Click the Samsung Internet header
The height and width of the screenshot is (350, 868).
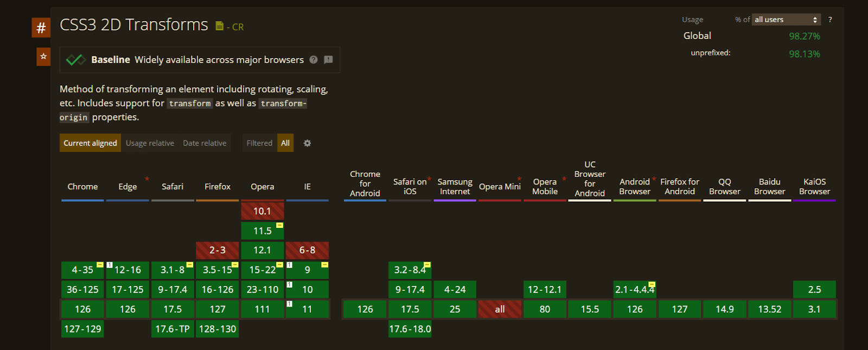pyautogui.click(x=455, y=187)
